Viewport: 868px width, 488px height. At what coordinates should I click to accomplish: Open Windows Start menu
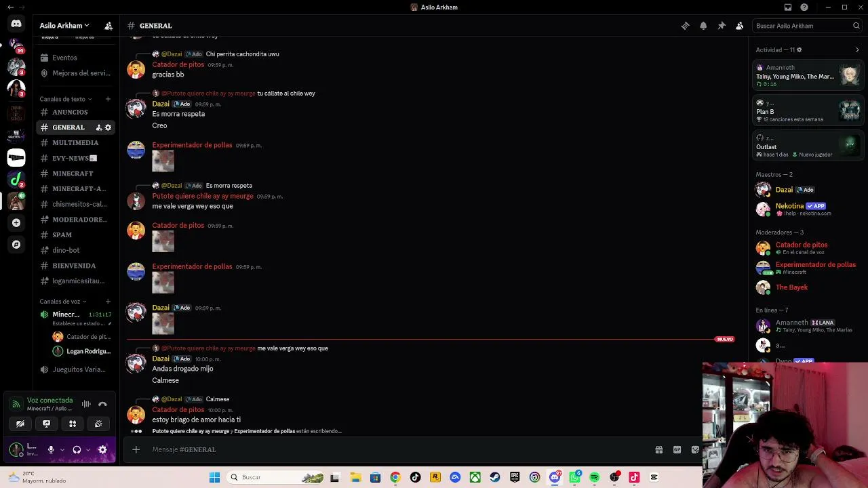[x=214, y=477]
